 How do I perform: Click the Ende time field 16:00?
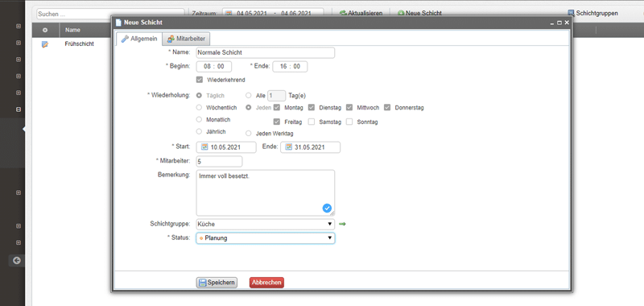click(290, 66)
